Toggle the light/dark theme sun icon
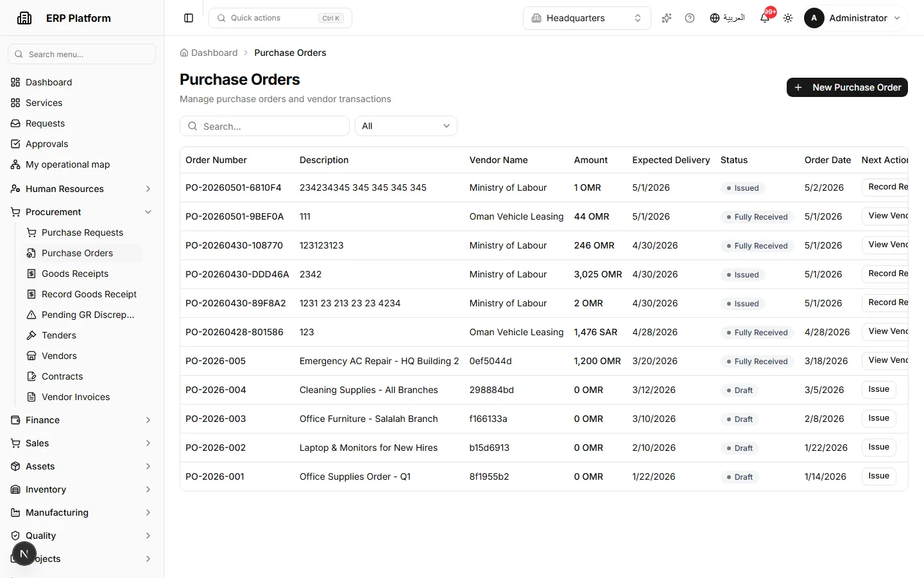 [x=788, y=18]
